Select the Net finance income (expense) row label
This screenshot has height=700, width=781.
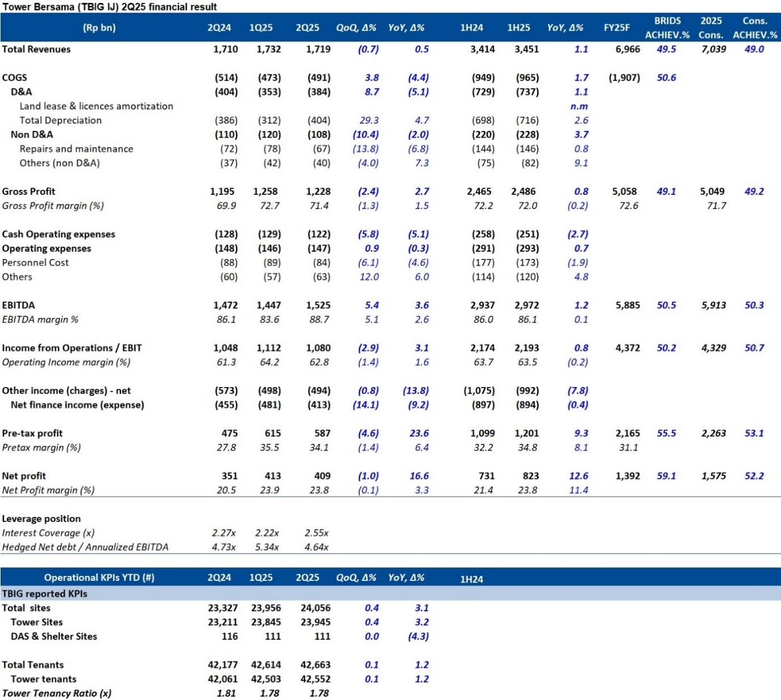[77, 405]
